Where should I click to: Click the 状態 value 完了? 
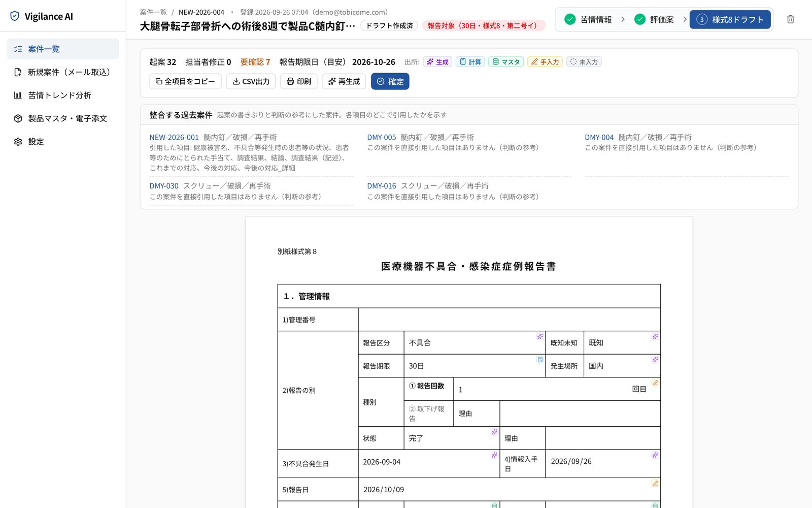coord(416,438)
